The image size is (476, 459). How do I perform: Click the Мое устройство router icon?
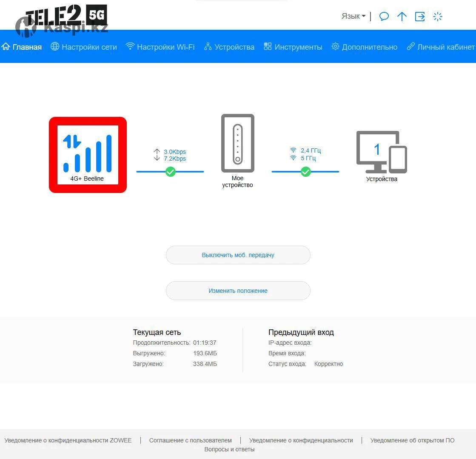[x=237, y=143]
